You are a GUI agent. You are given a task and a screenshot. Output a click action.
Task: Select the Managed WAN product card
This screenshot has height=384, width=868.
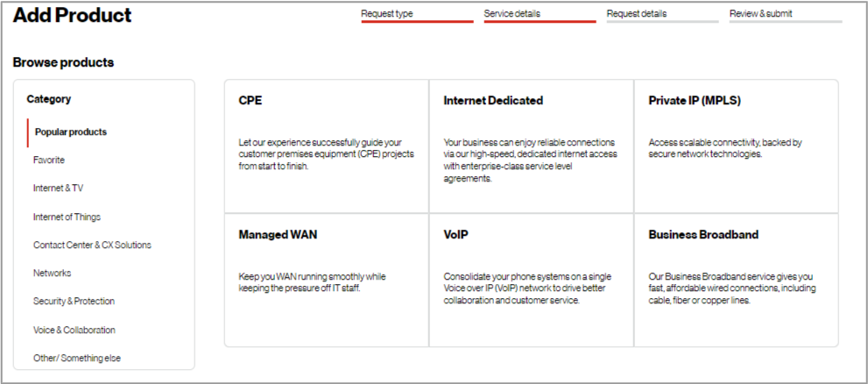click(326, 279)
